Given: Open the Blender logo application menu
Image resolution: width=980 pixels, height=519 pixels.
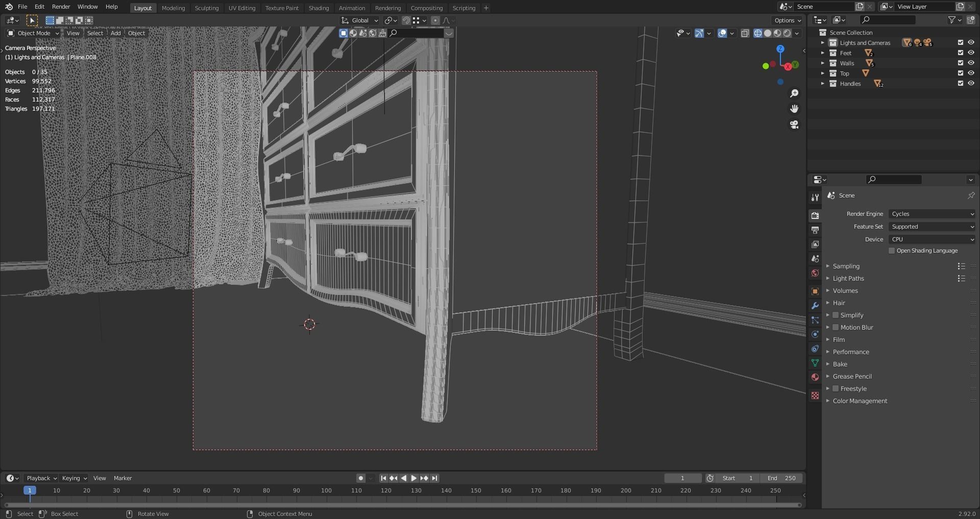Looking at the screenshot, I should pyautogui.click(x=9, y=7).
